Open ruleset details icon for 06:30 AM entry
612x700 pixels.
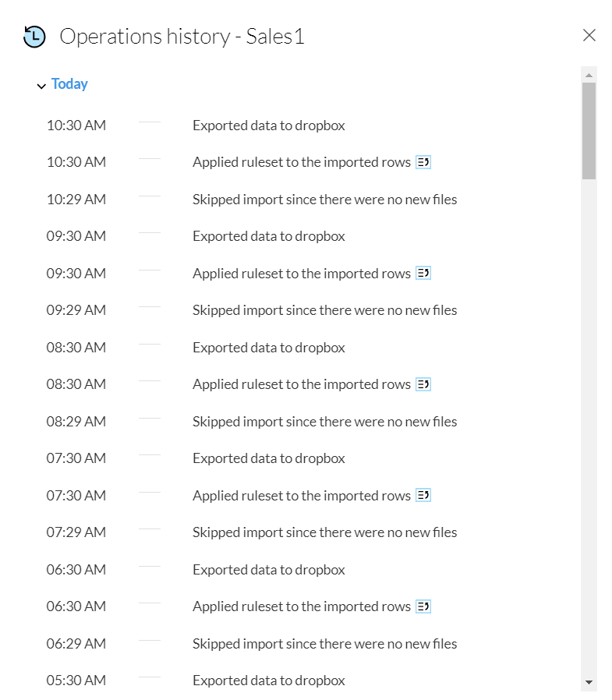point(423,606)
